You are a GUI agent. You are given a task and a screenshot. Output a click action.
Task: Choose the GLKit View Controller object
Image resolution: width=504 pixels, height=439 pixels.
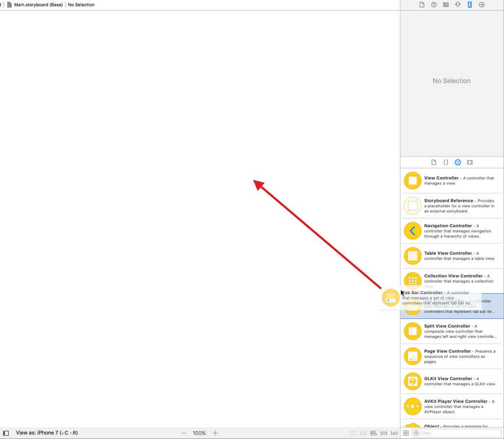[x=452, y=381]
